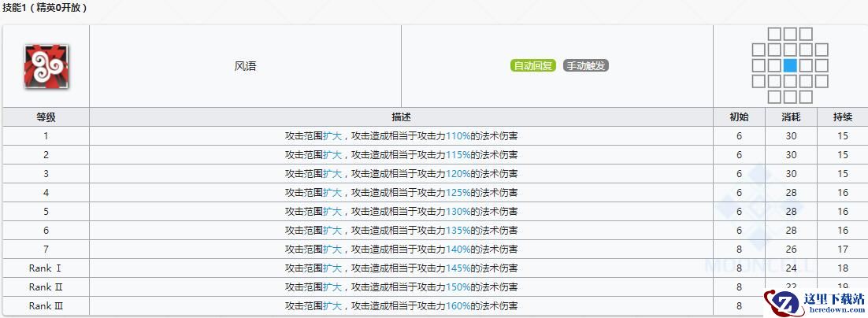Open the 扩大 link in level 5 row
This screenshot has height=318, width=868.
coord(332,212)
